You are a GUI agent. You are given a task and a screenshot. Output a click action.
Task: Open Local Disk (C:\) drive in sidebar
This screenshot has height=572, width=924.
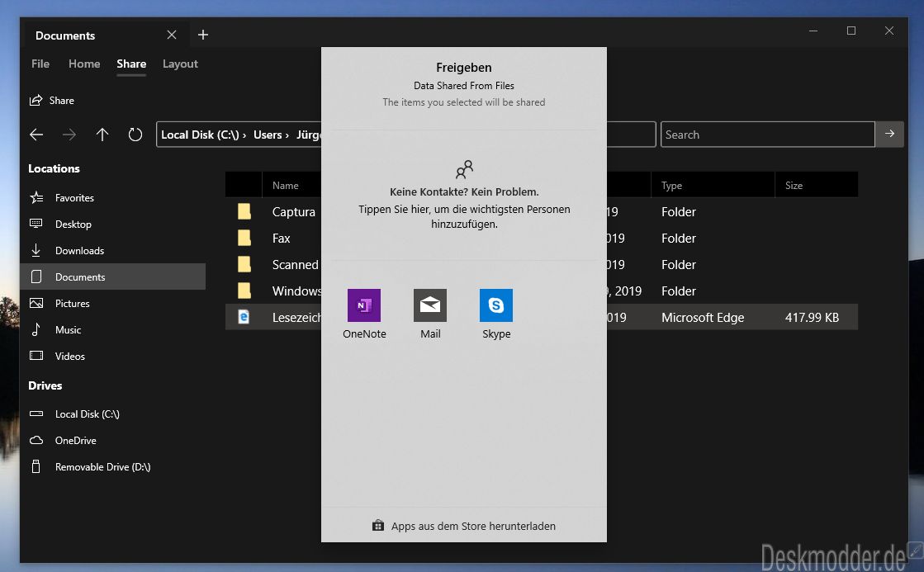(x=112, y=414)
